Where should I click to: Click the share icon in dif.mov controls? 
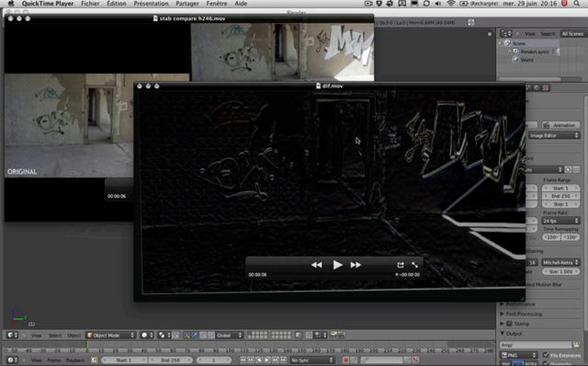click(401, 265)
